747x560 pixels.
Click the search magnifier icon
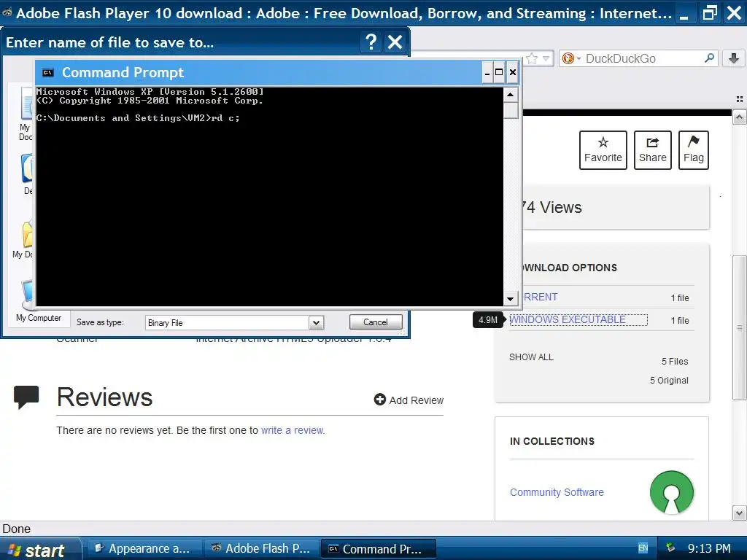(x=709, y=58)
